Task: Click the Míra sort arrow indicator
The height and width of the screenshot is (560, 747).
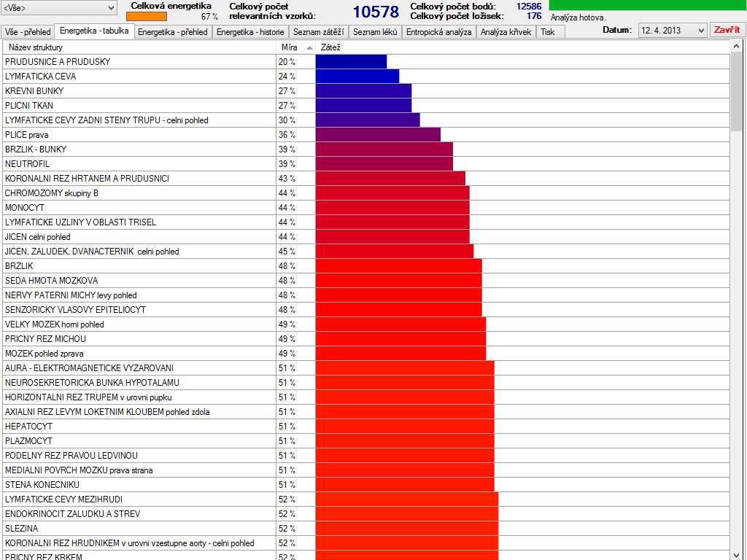Action: pyautogui.click(x=309, y=47)
